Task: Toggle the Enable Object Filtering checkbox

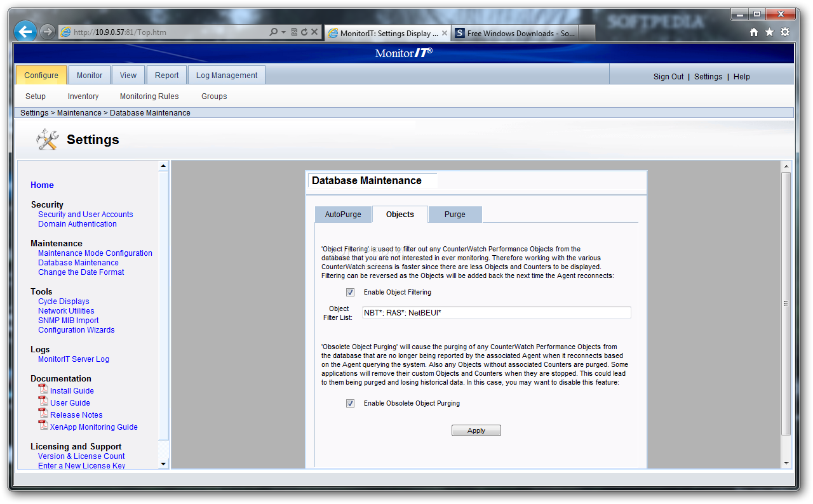Action: 350,293
